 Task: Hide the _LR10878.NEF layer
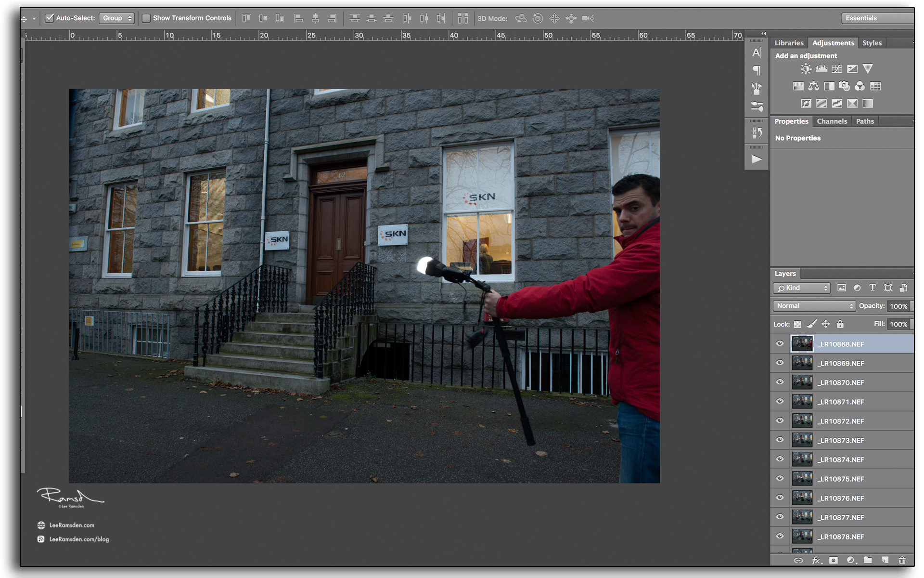(x=780, y=536)
